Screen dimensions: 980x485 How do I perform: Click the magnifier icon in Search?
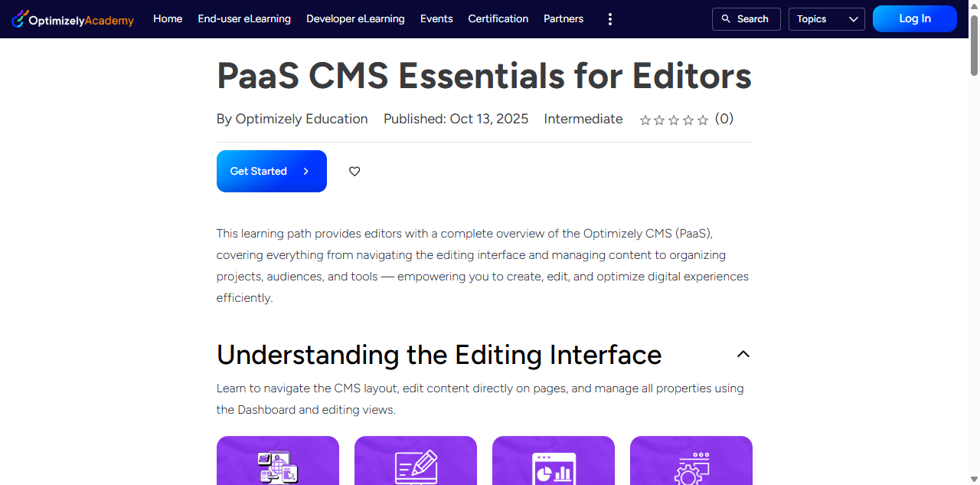726,19
